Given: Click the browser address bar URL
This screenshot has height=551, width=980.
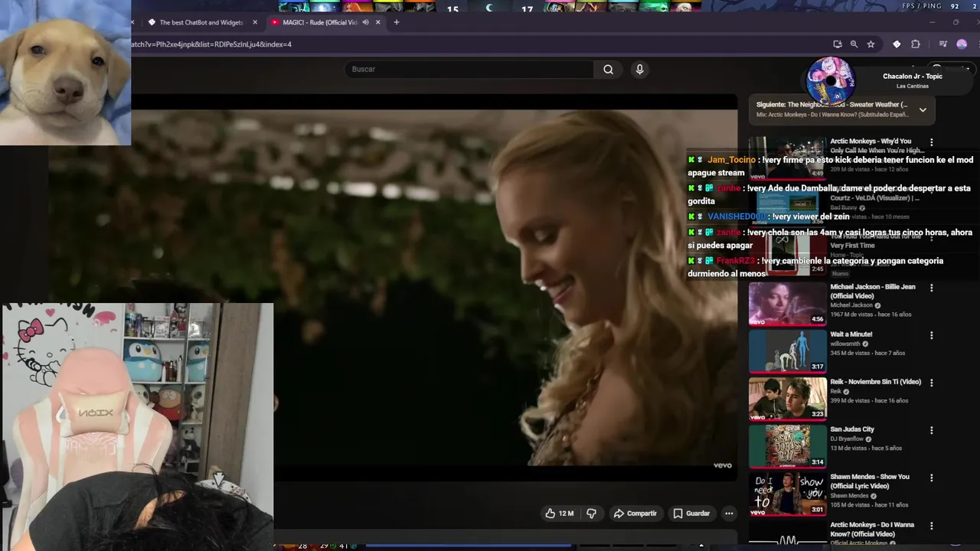Looking at the screenshot, I should click(211, 44).
